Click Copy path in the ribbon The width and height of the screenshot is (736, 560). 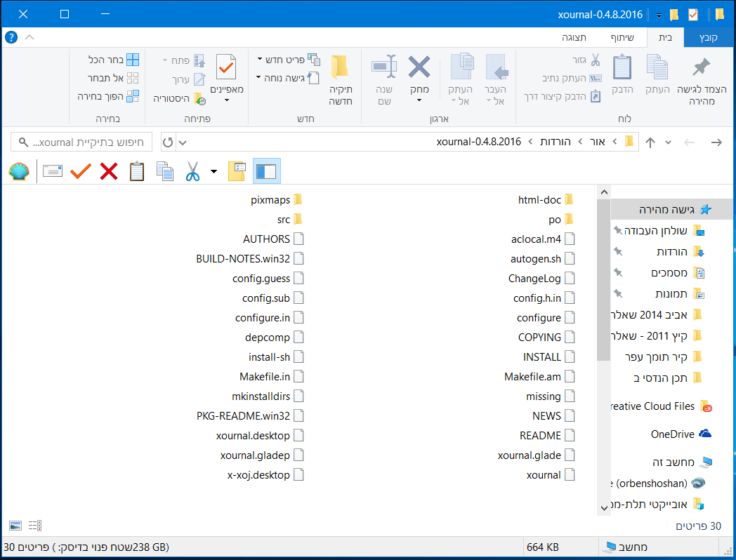pos(572,79)
